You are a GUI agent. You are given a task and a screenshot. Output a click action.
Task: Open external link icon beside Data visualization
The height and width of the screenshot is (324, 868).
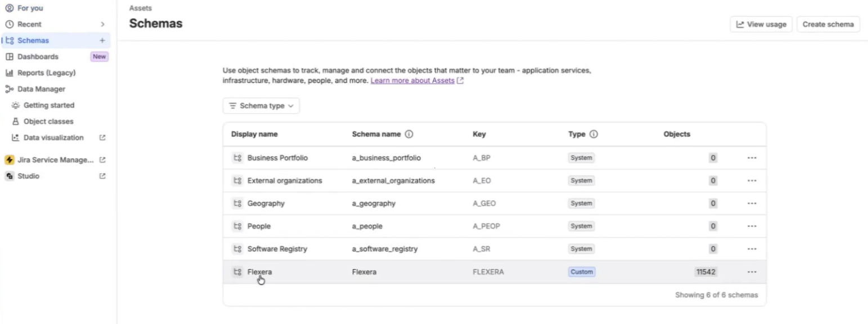pos(102,138)
